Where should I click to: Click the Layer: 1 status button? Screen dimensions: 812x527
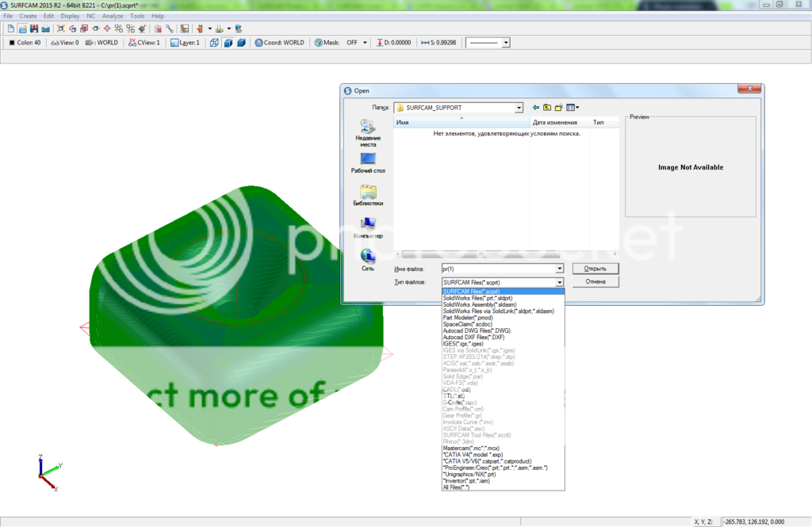click(x=186, y=43)
